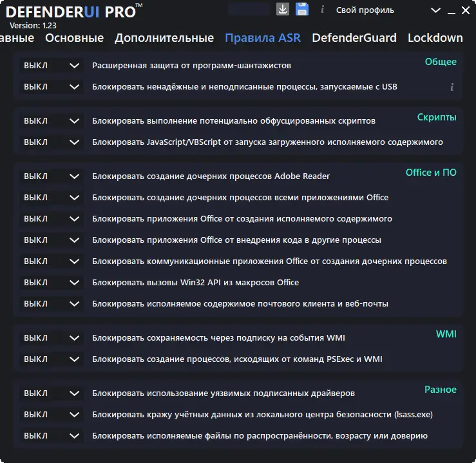Close the DefenderUI window
476x463 pixels.
coord(466,10)
